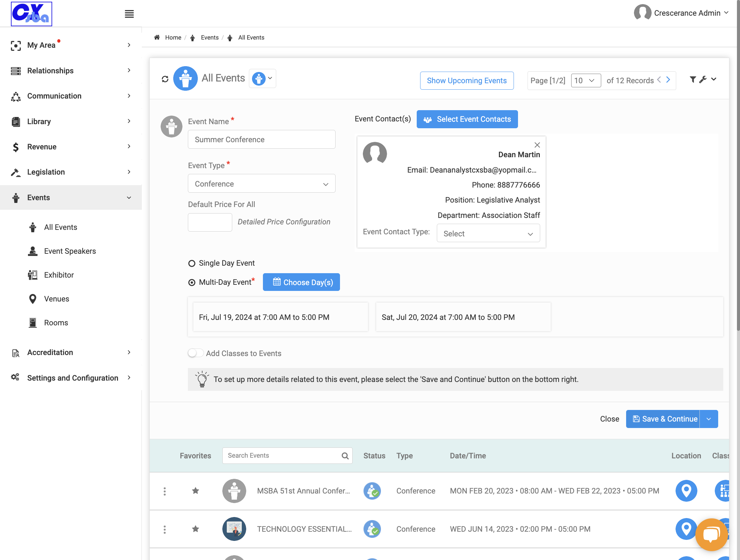Open Event Contact Type Select dropdown
The width and height of the screenshot is (740, 560).
point(488,233)
